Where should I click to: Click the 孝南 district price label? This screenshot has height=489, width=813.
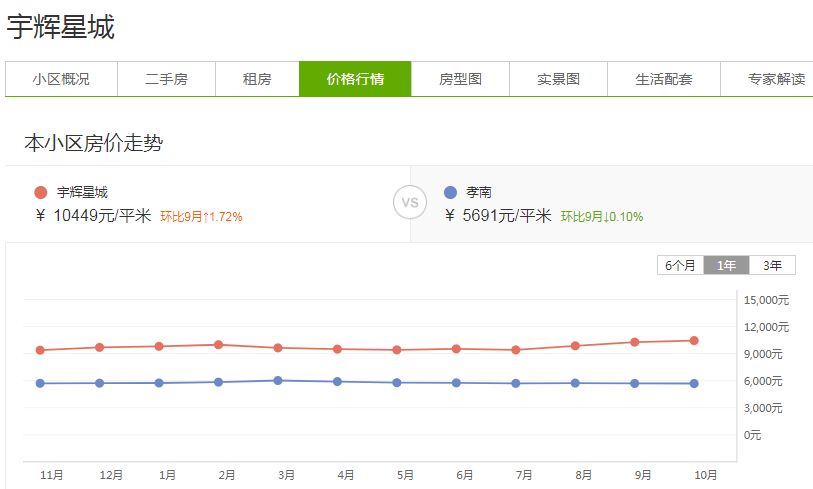478,192
